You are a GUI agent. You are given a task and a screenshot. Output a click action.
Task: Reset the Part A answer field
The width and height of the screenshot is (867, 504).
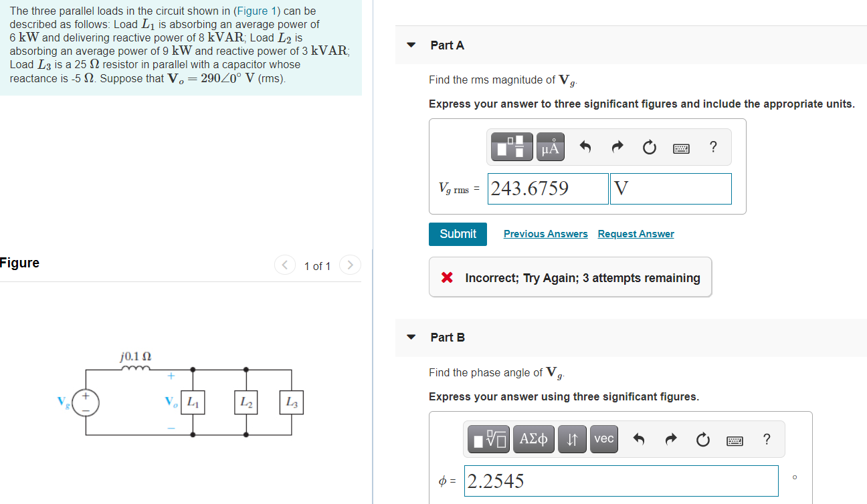click(649, 147)
